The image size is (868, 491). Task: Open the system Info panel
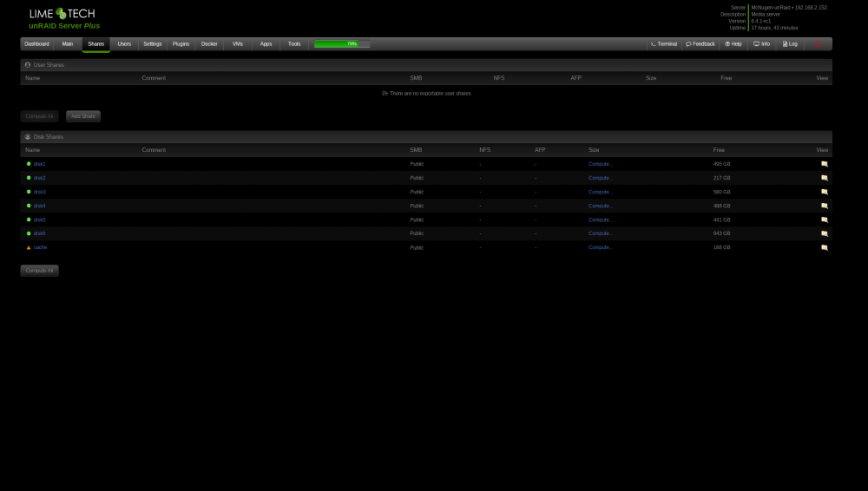pos(761,43)
